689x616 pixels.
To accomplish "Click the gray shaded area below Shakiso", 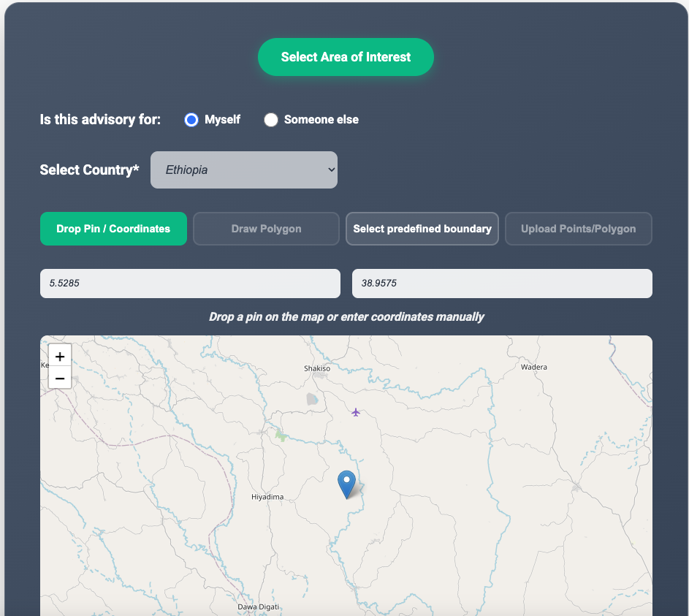I will coord(313,399).
